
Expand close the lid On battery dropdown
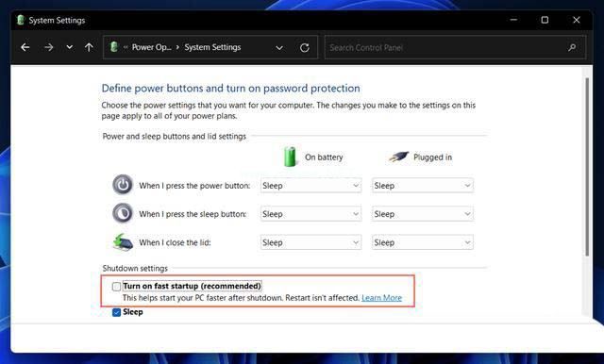[310, 242]
